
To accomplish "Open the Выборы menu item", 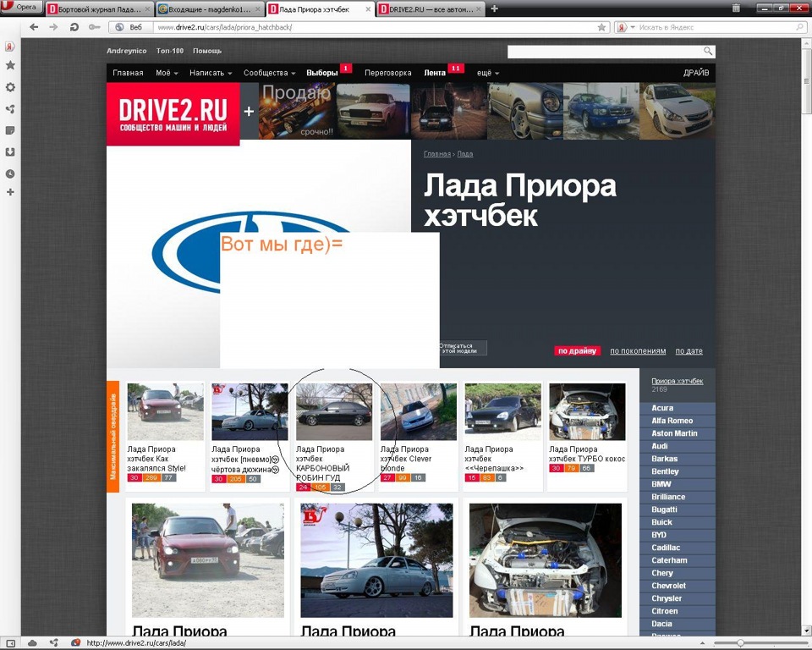I will [x=322, y=73].
